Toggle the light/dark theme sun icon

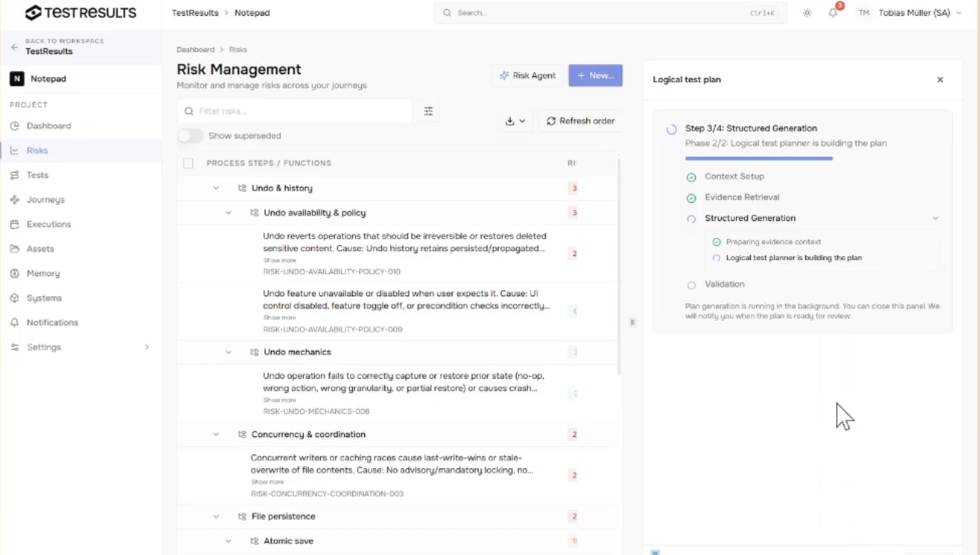click(x=807, y=13)
